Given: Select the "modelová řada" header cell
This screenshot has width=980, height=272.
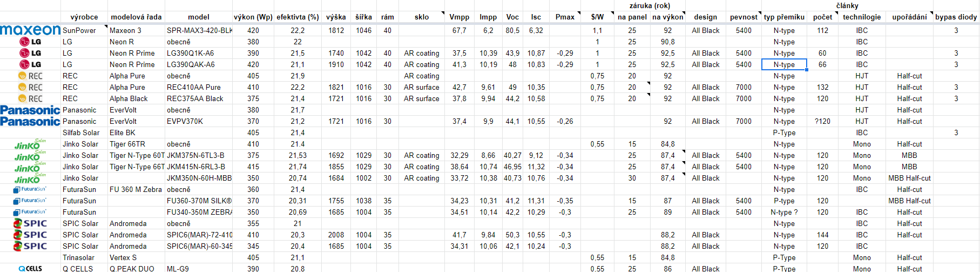Looking at the screenshot, I should (136, 17).
